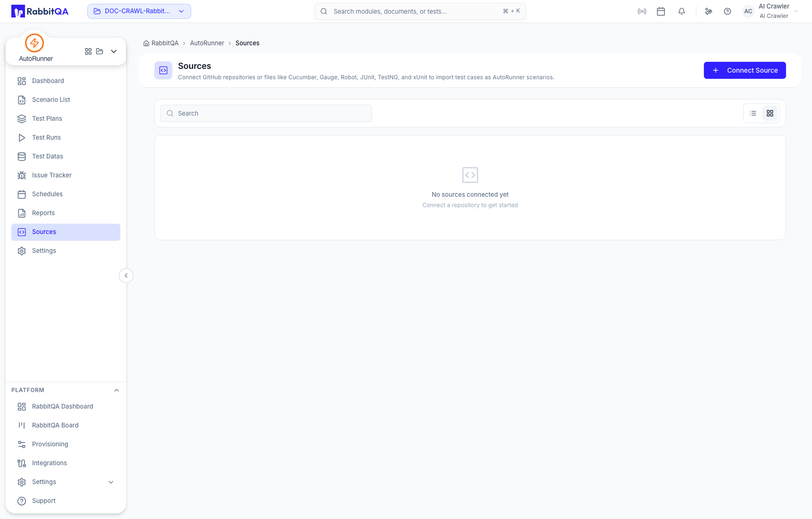The height and width of the screenshot is (519, 812).
Task: Go to Test Plans
Action: pyautogui.click(x=66, y=119)
